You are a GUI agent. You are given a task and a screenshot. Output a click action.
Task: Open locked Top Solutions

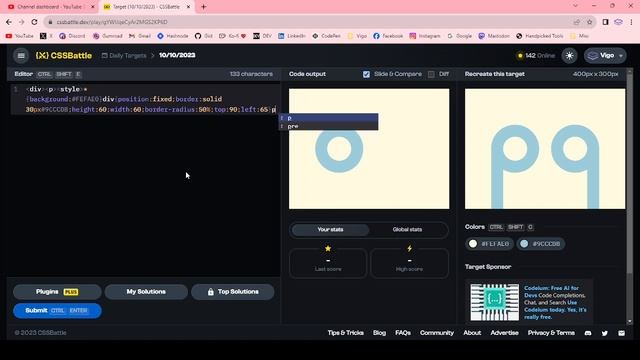pyautogui.click(x=233, y=292)
